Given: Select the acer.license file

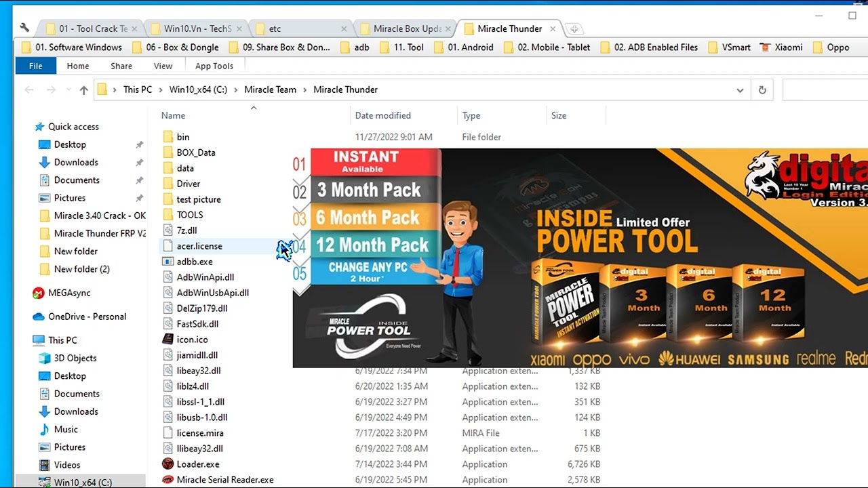Looking at the screenshot, I should coord(199,246).
